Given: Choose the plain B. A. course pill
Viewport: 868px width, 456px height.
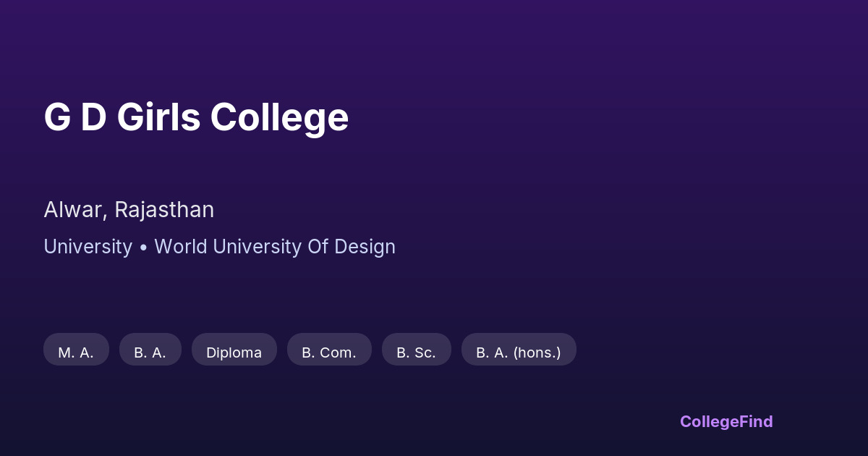Looking at the screenshot, I should tap(150, 352).
